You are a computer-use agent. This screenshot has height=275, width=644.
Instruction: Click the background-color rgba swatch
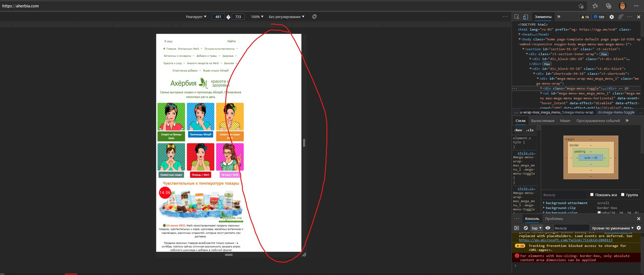click(600, 213)
